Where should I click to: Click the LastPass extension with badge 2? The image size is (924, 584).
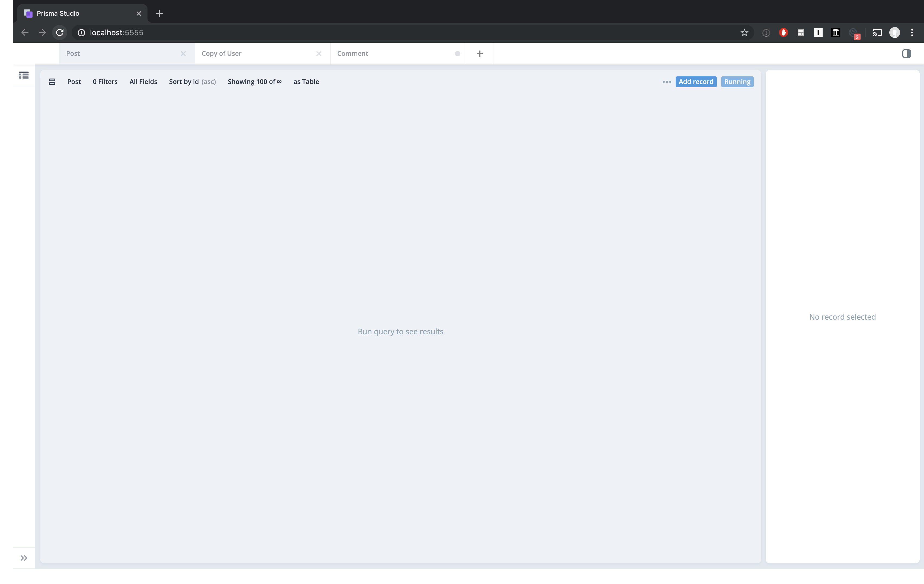(x=854, y=33)
